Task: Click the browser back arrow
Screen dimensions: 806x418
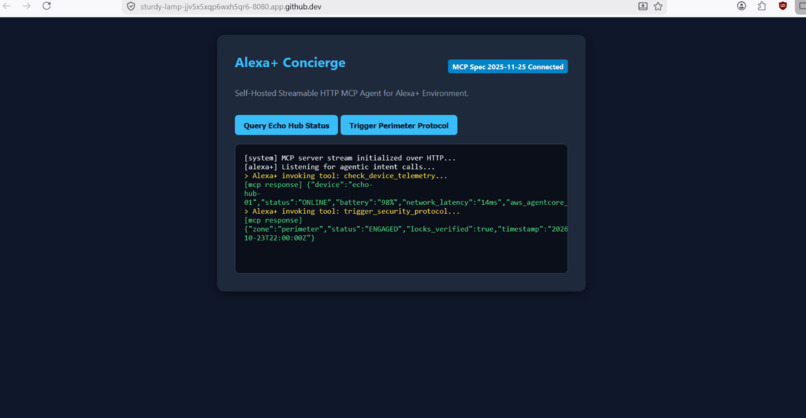Action: click(7, 6)
